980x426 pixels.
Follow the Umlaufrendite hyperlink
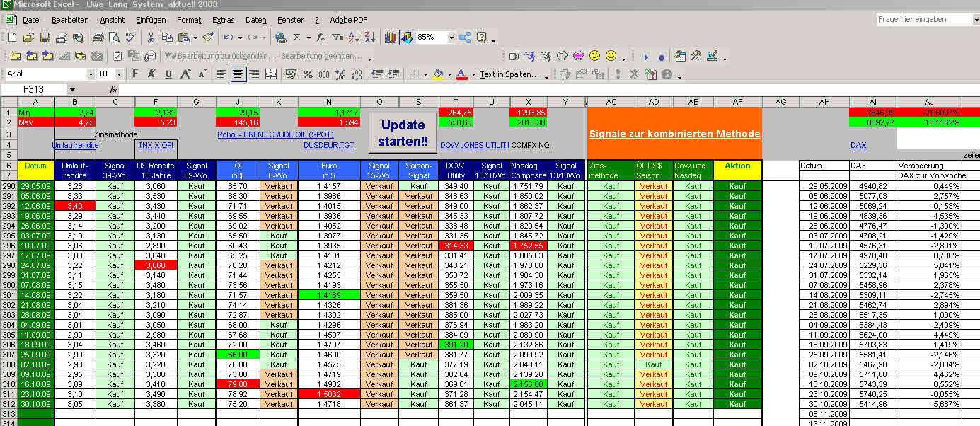[x=75, y=145]
